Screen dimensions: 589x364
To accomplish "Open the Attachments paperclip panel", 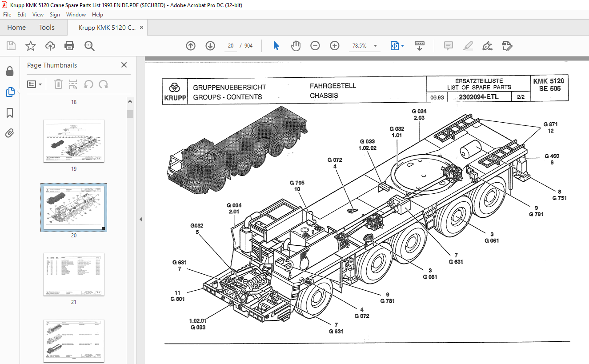I will tap(10, 133).
